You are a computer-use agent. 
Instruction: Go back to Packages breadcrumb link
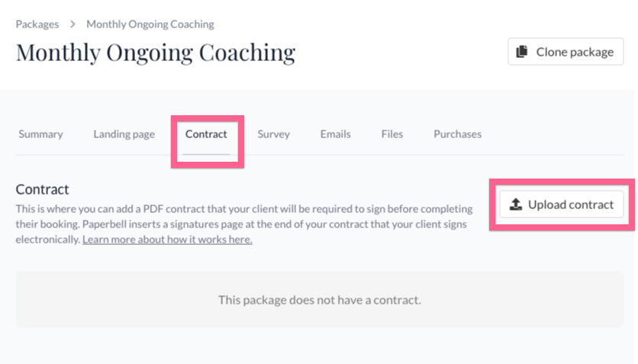point(37,24)
